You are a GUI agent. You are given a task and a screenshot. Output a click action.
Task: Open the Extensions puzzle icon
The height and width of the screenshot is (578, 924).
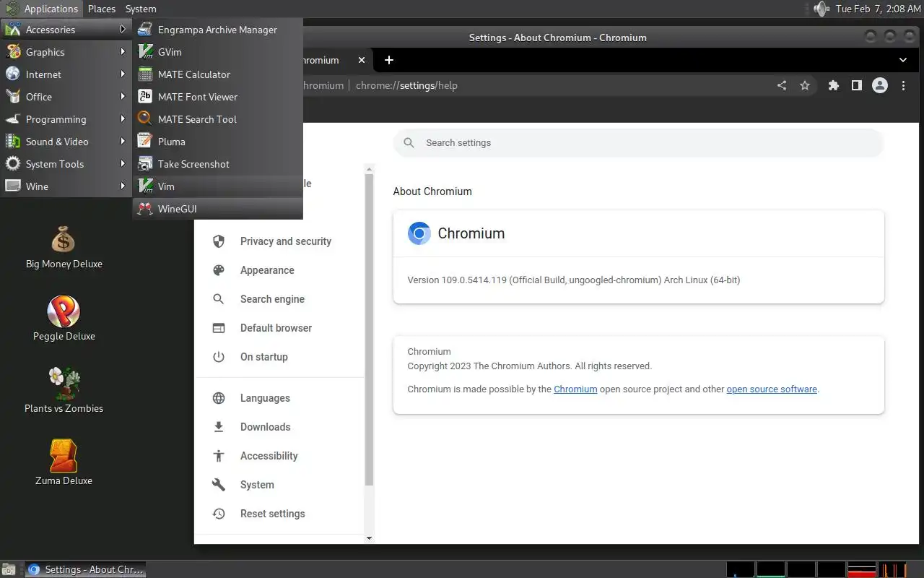(834, 85)
